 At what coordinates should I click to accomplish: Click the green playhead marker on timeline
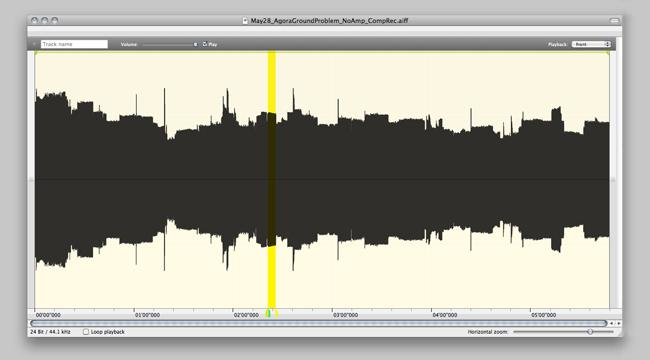268,313
